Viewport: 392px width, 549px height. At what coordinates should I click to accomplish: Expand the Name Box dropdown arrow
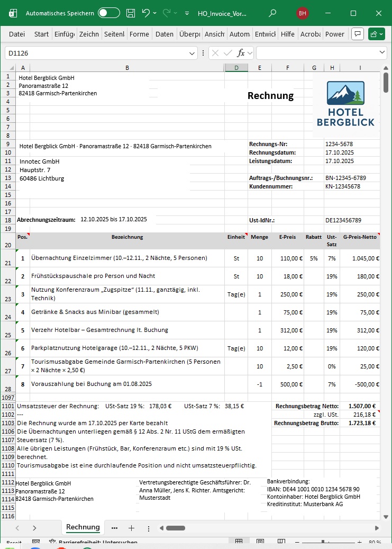coord(193,53)
